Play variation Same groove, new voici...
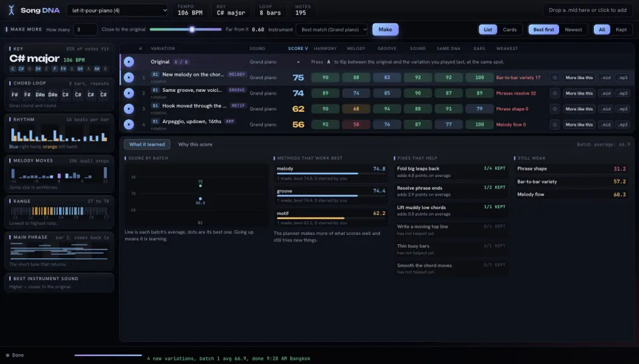 click(128, 93)
